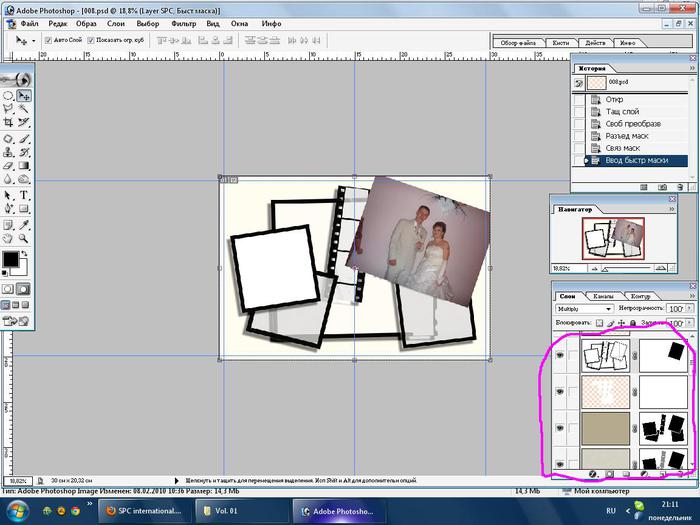Open the Фильтр menu
The width and height of the screenshot is (700, 525).
[x=184, y=24]
